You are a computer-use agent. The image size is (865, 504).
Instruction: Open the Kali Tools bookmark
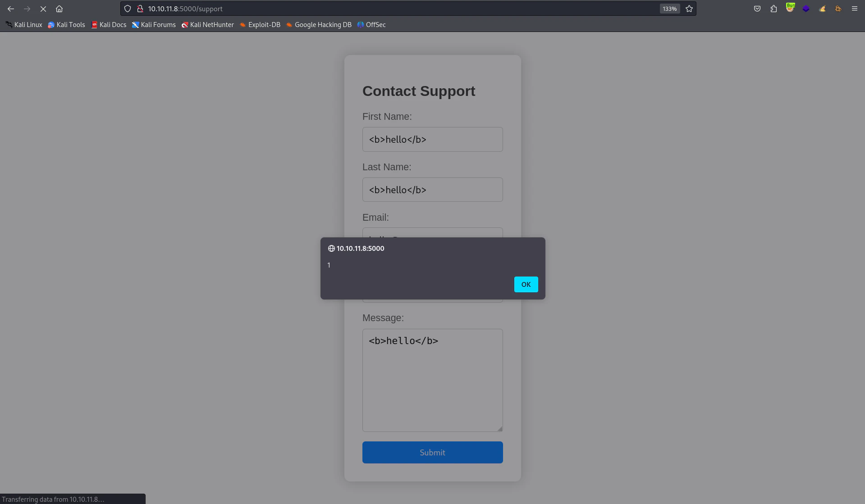[66, 25]
